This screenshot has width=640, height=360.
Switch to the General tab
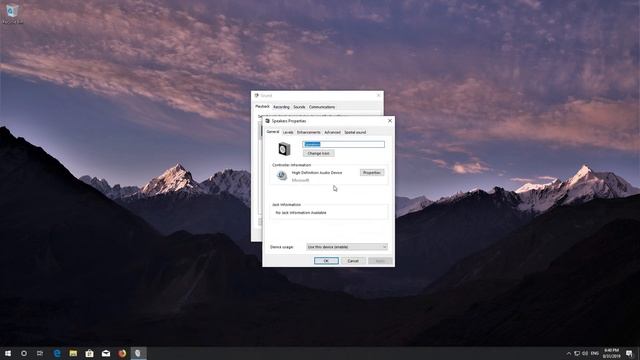(273, 132)
